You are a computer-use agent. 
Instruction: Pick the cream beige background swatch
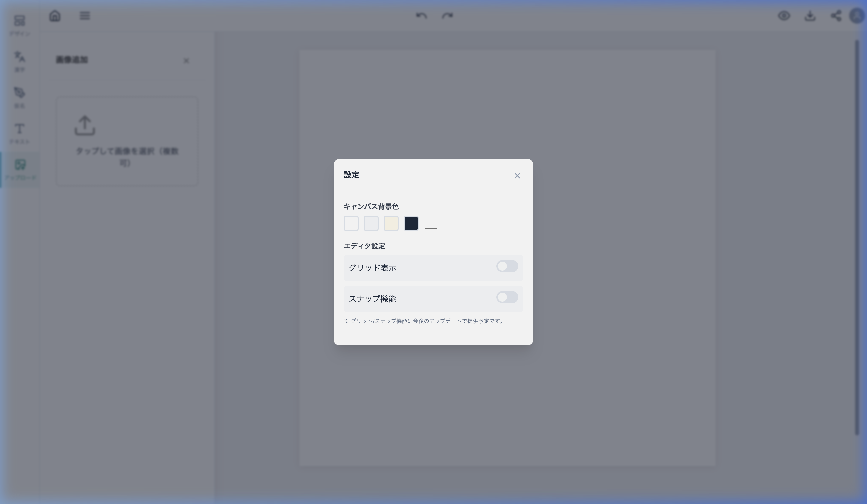[x=391, y=224]
